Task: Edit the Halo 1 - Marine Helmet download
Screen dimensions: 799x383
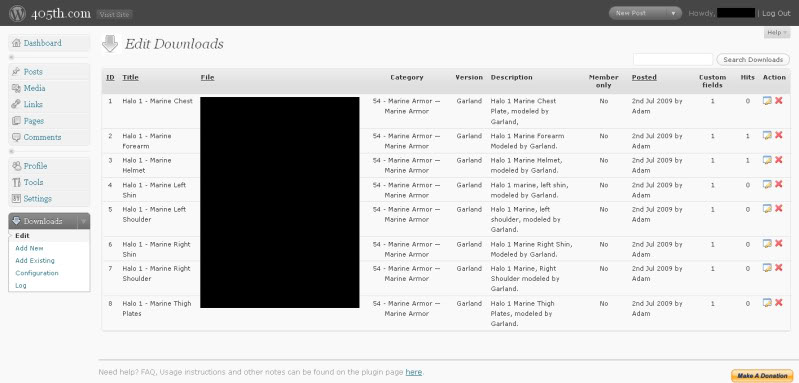Action: tap(767, 160)
